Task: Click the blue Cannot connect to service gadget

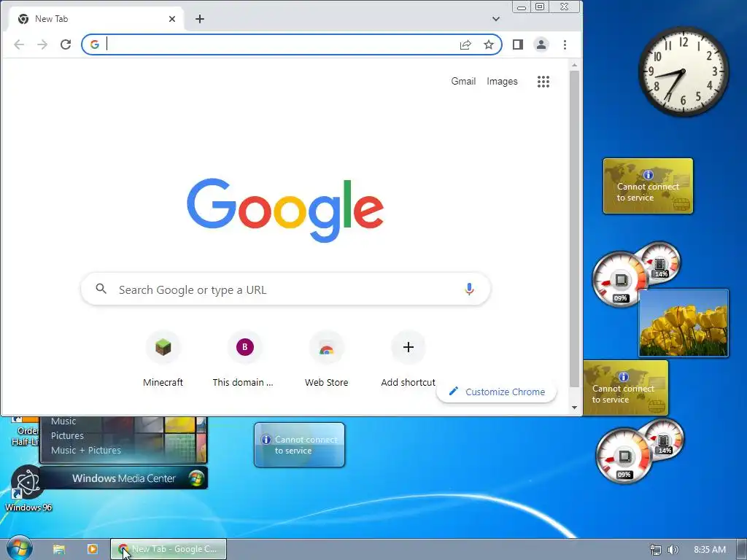Action: tap(299, 445)
